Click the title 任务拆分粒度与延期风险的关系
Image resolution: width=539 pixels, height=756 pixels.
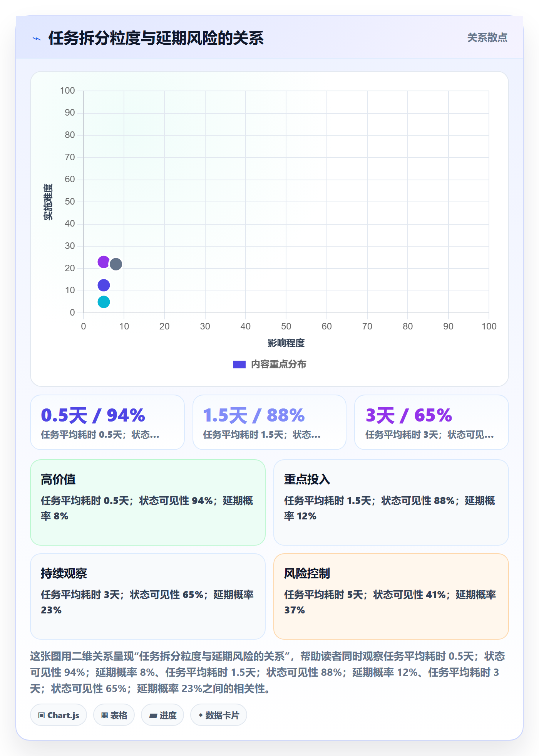156,38
